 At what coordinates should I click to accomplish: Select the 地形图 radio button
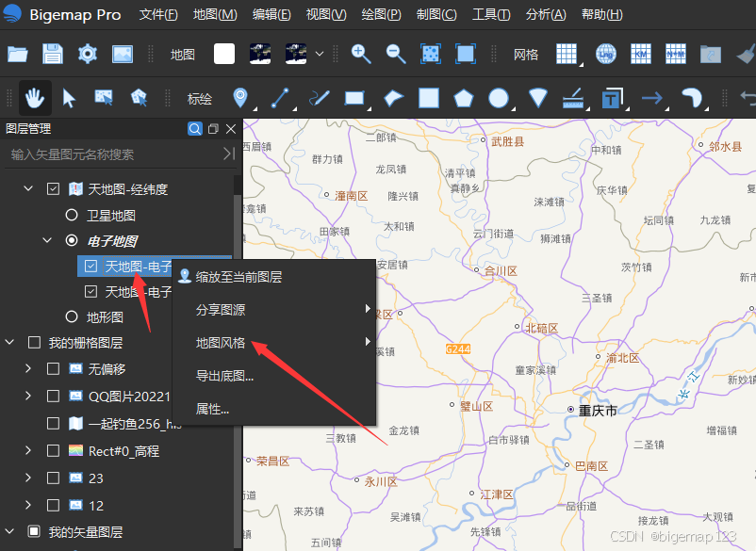click(x=72, y=316)
